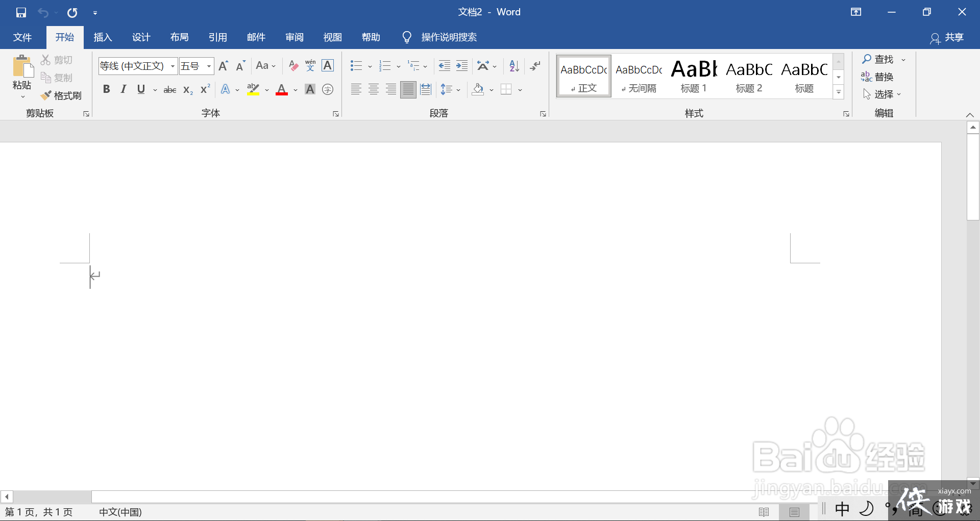
Task: Center align the paragraph
Action: [x=374, y=90]
